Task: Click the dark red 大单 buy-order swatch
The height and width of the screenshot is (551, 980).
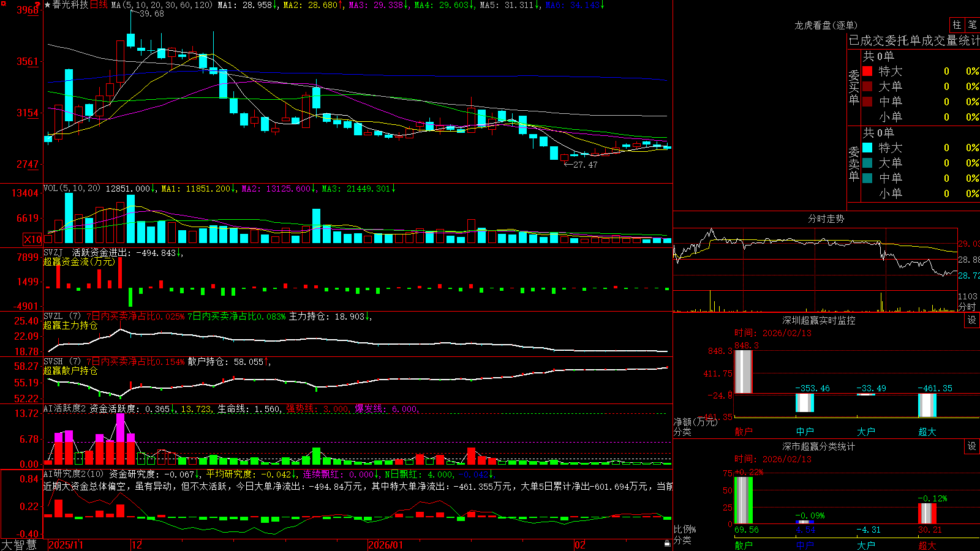Action: [x=867, y=86]
